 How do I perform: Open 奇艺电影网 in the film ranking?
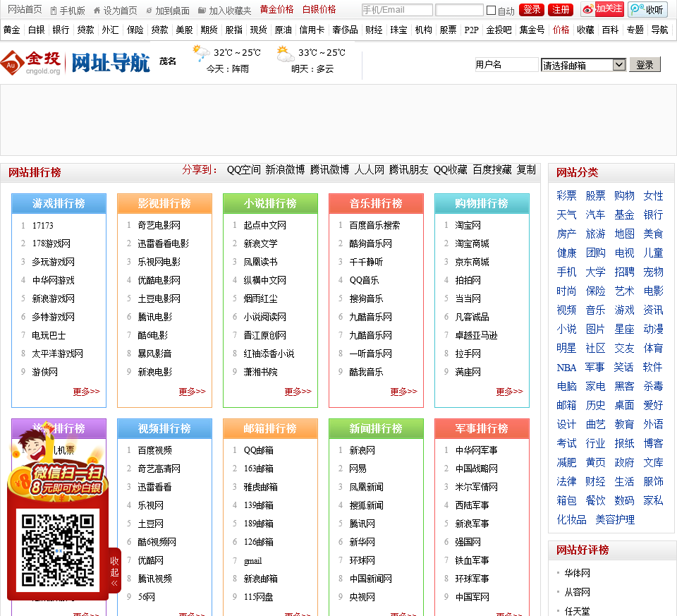click(159, 226)
